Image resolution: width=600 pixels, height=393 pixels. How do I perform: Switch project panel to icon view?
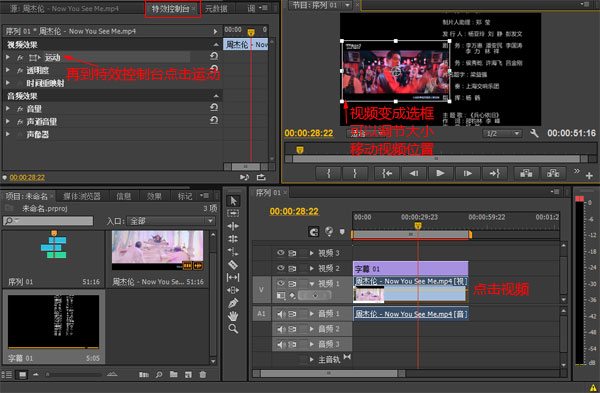click(22, 375)
